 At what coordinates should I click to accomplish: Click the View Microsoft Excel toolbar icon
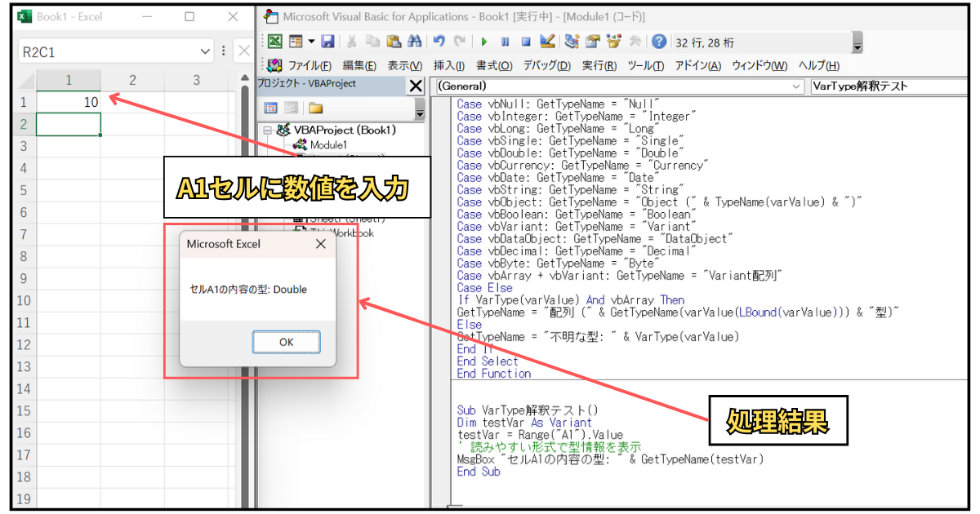click(x=275, y=41)
